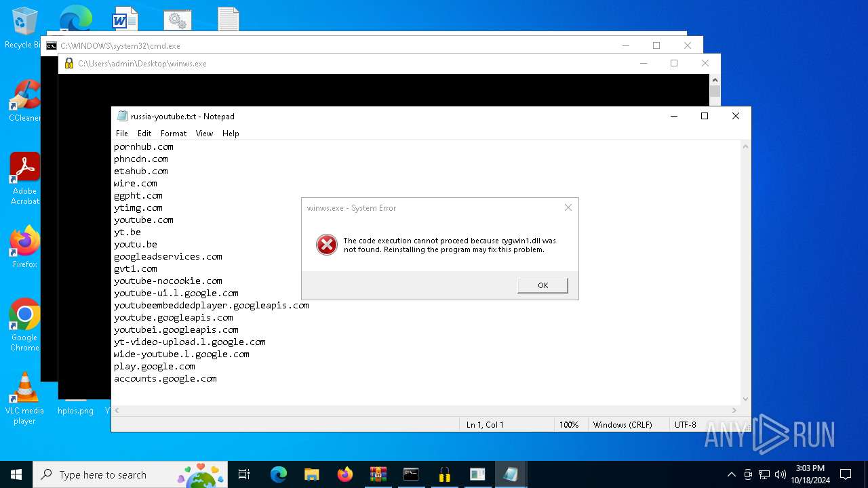Click the line 'ytimg.com' in Notepad

click(x=138, y=208)
